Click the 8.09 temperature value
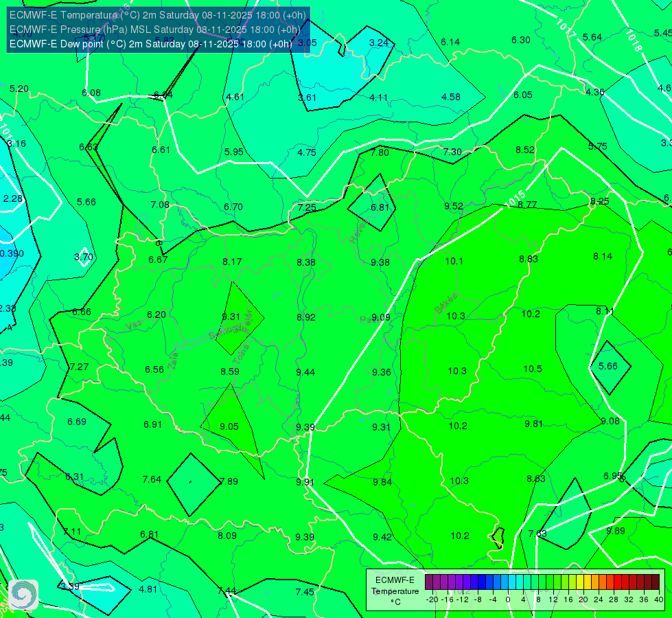Image resolution: width=672 pixels, height=618 pixels. (227, 536)
